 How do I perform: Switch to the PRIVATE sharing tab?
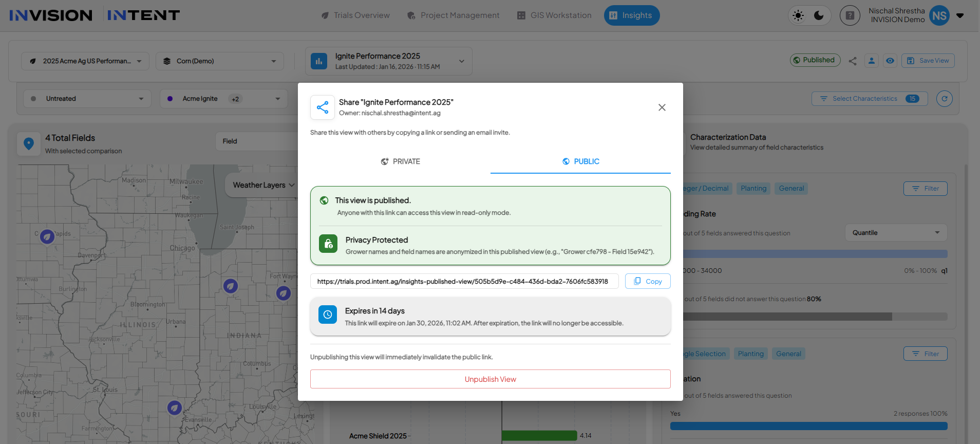click(x=400, y=161)
